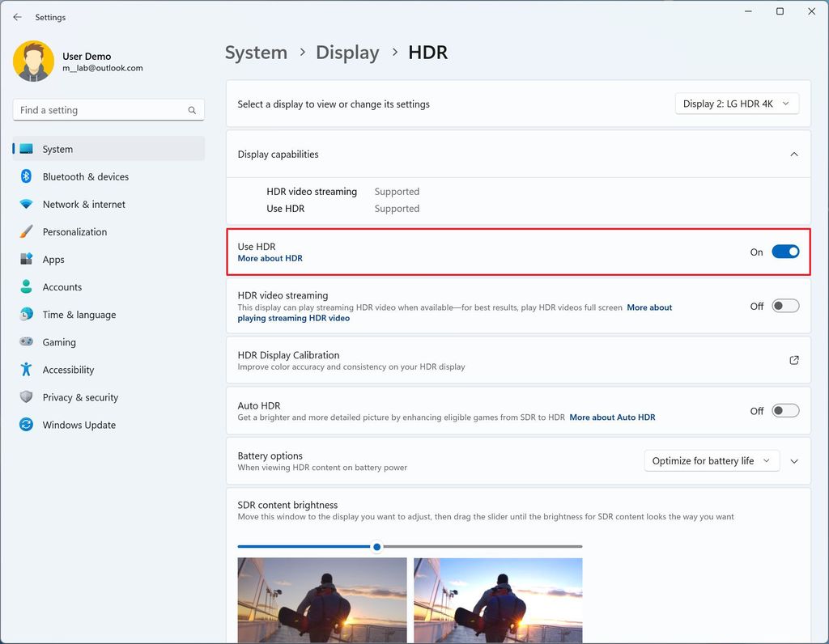Open Bluetooth & devices settings
Image resolution: width=829 pixels, height=644 pixels.
[86, 176]
